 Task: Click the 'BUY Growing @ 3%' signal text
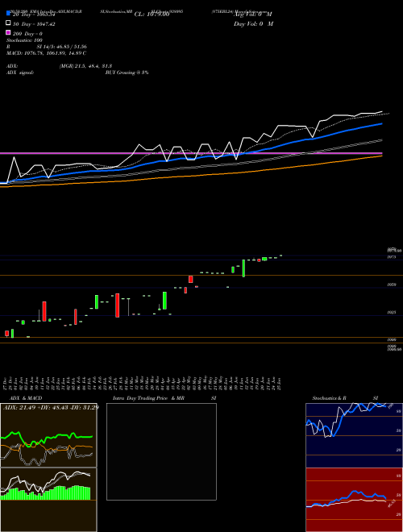tap(127, 73)
